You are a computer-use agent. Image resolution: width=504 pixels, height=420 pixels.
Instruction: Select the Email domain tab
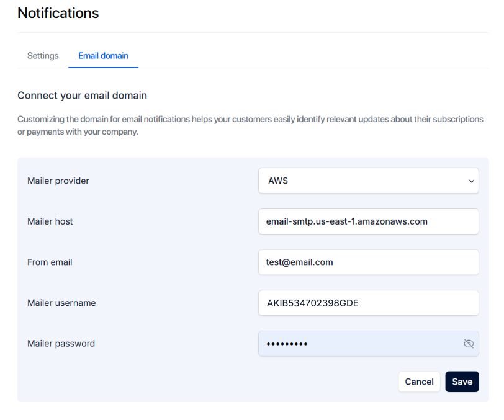pyautogui.click(x=103, y=56)
